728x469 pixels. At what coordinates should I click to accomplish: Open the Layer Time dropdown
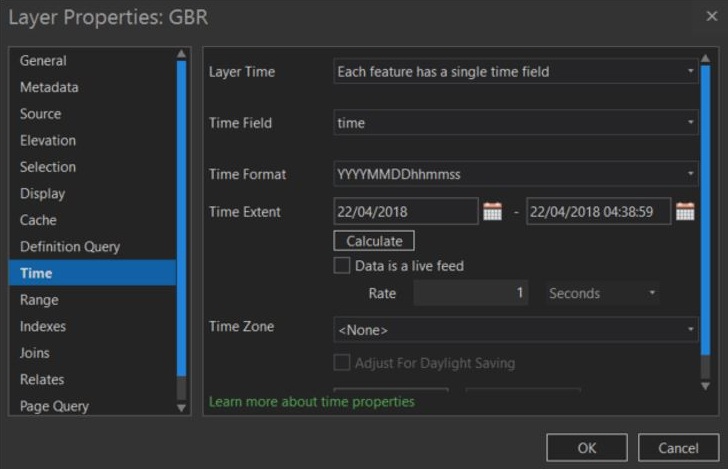click(x=516, y=72)
